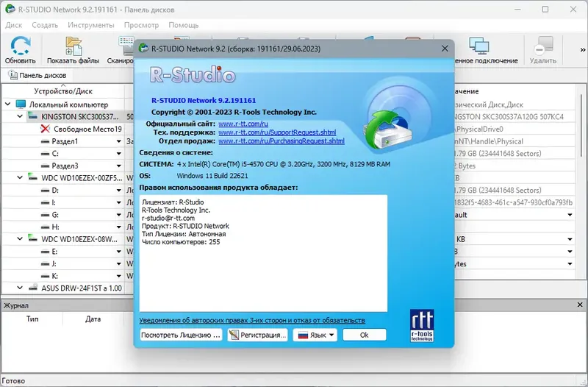
Task: Collapse the ASUS DRW-24F1ST node
Action: [x=20, y=288]
